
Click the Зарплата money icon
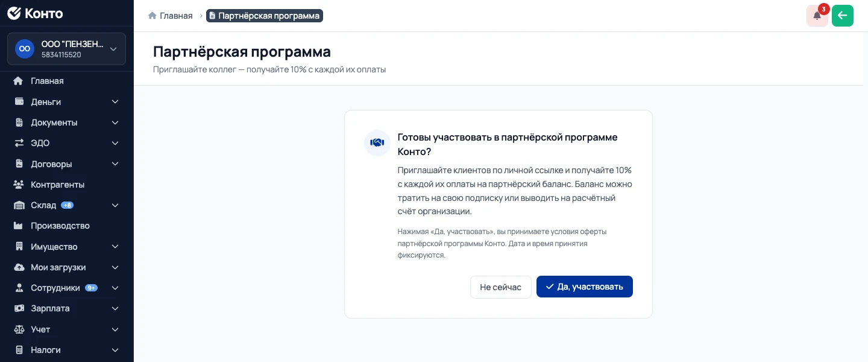(x=19, y=308)
